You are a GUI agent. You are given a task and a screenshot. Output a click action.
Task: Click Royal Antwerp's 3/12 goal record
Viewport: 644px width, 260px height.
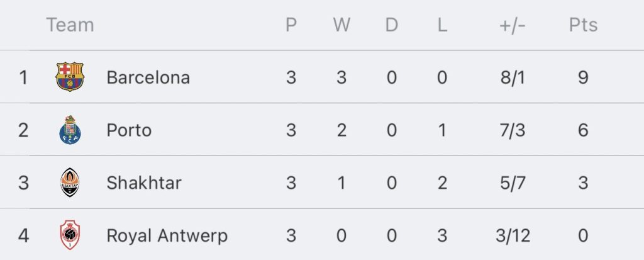pyautogui.click(x=513, y=236)
